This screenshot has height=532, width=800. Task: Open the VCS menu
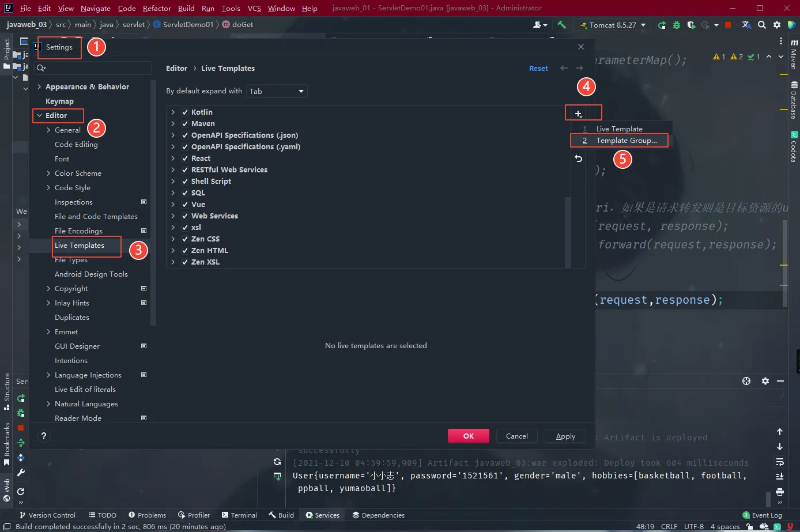tap(254, 8)
